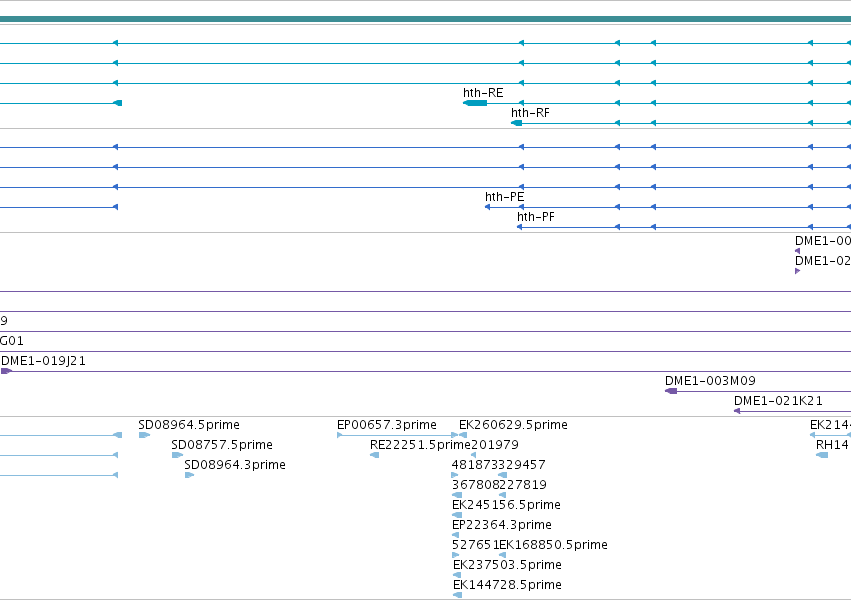Select the EK144728.5prime EST label

point(507,585)
